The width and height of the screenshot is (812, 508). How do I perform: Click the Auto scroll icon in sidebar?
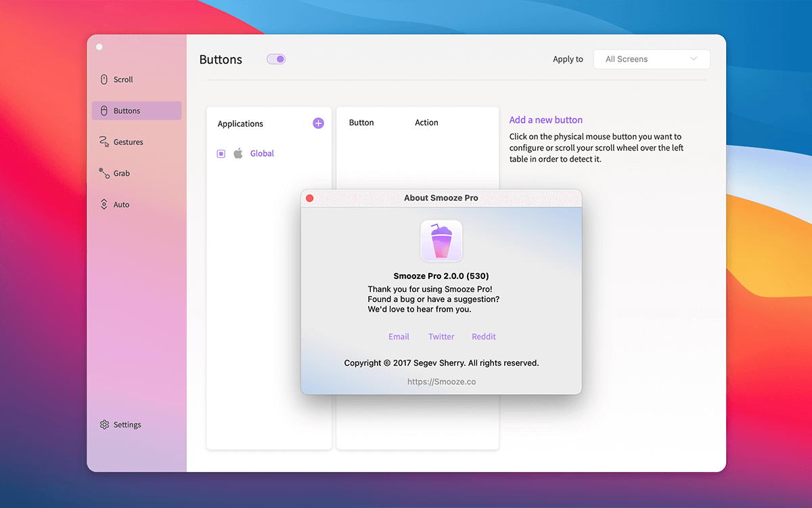click(104, 205)
